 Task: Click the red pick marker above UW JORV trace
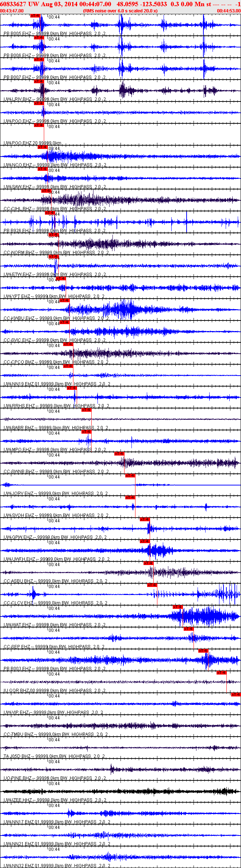[x=130, y=476]
